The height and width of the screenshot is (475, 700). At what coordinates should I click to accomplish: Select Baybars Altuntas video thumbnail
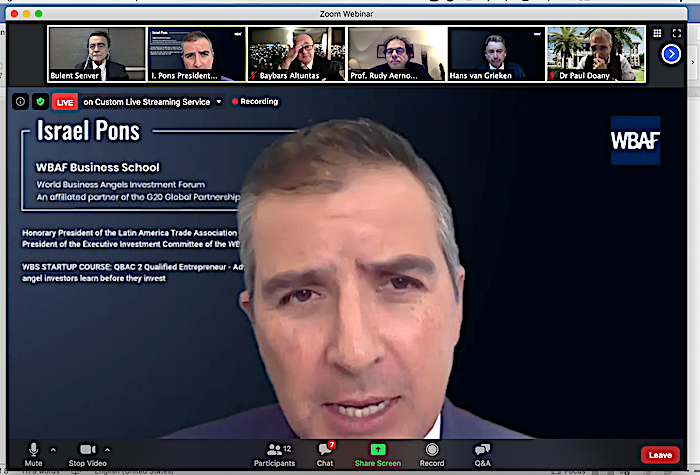[296, 54]
